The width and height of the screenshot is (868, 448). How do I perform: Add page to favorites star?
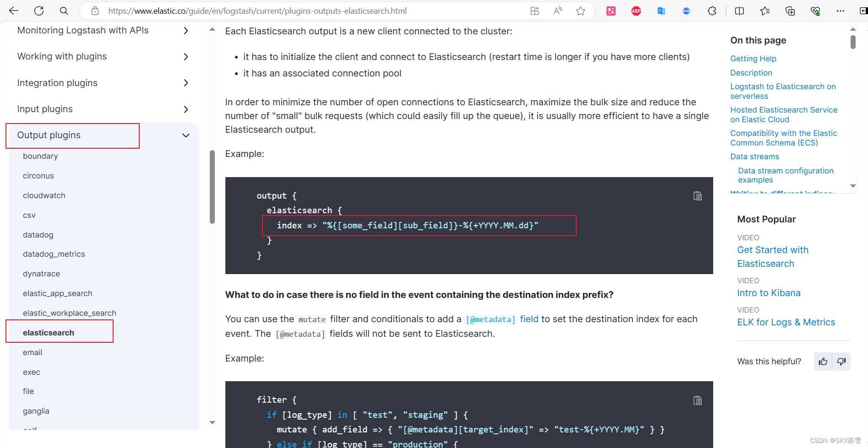(x=580, y=11)
